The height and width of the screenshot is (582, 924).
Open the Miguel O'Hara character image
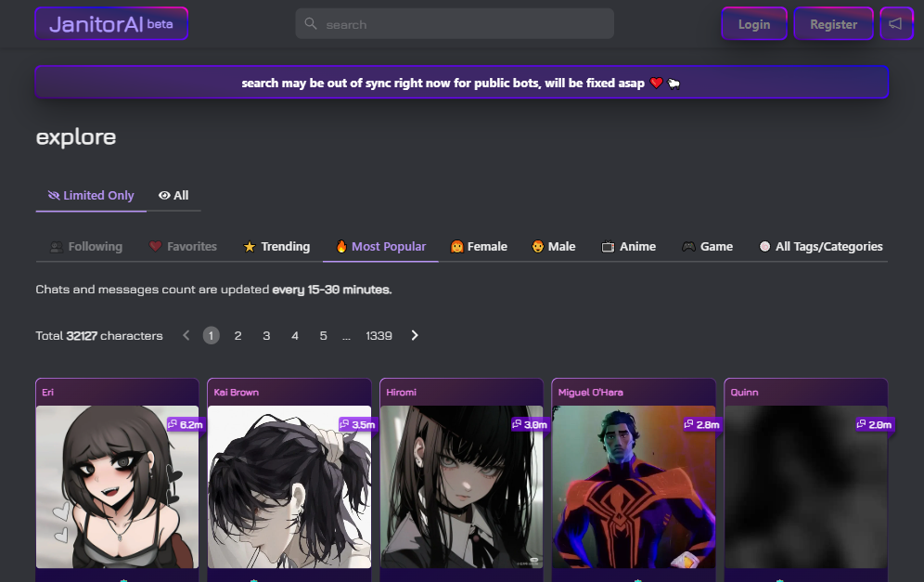pos(634,487)
